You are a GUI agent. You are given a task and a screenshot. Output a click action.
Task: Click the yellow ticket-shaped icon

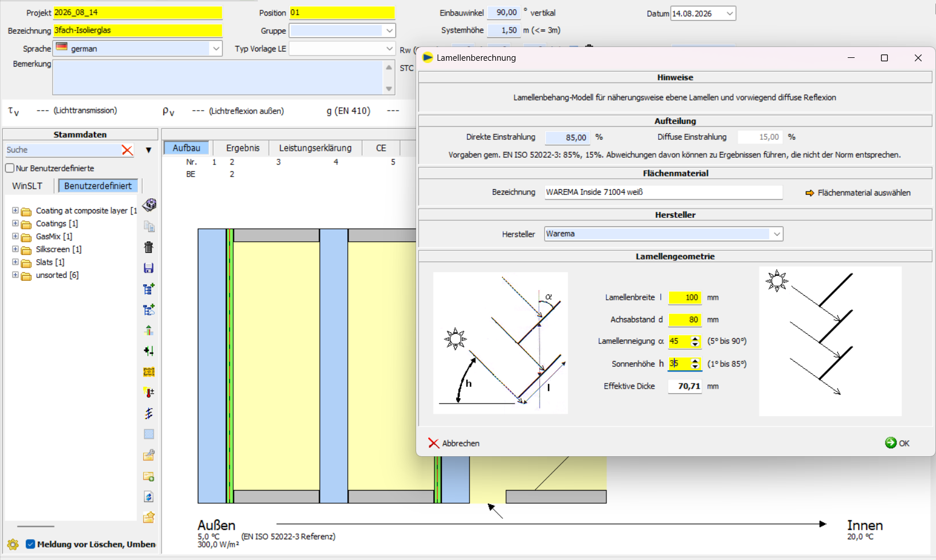[x=149, y=372]
